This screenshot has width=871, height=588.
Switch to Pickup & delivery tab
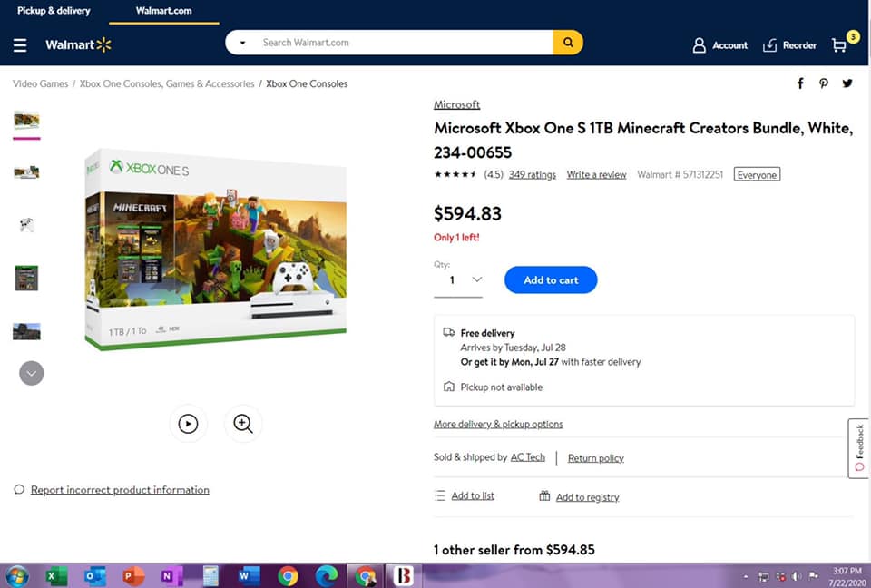54,11
